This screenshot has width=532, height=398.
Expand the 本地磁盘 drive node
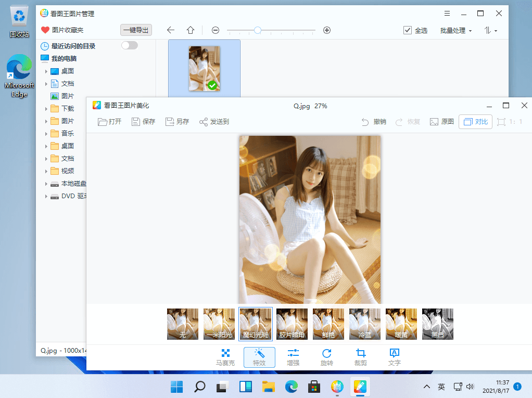coord(46,184)
